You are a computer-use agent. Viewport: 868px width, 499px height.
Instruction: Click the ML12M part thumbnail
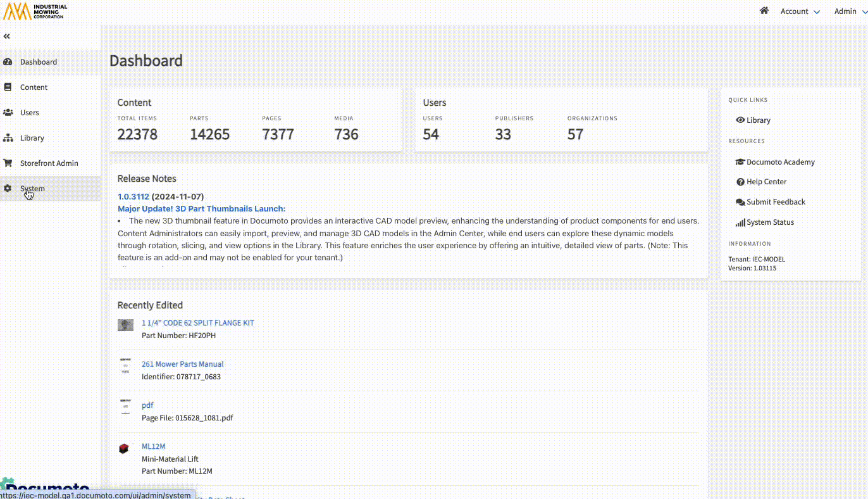[124, 449]
